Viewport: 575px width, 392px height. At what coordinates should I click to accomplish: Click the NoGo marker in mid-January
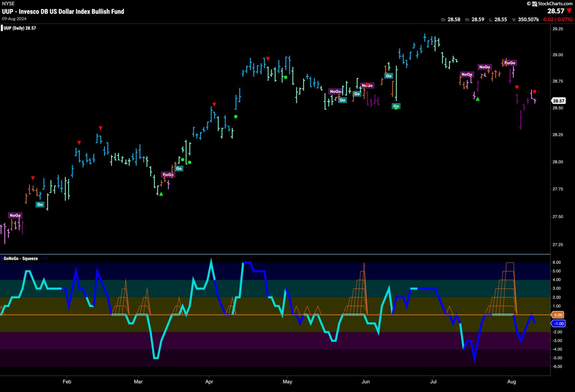pyautogui.click(x=15, y=215)
